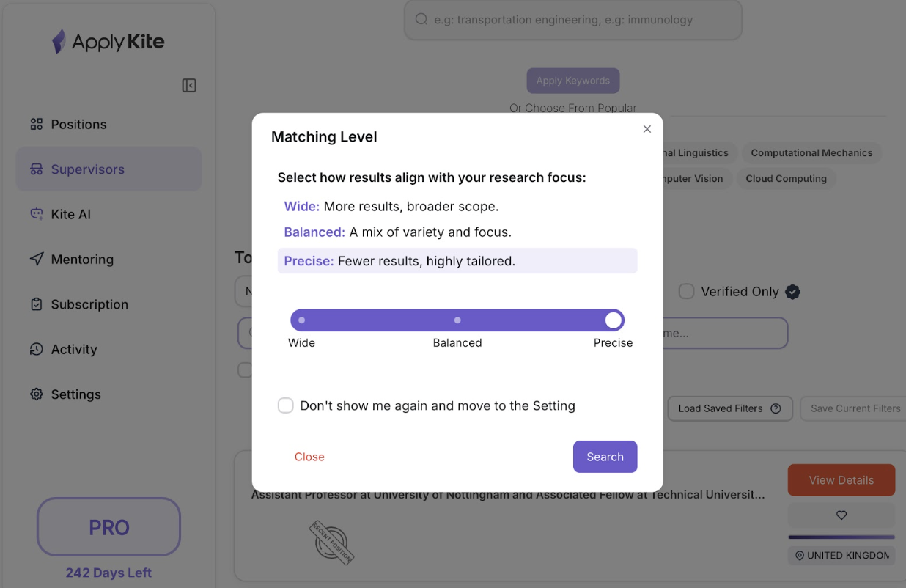Toggle the Verified Only checkbox
This screenshot has width=906, height=588.
687,292
